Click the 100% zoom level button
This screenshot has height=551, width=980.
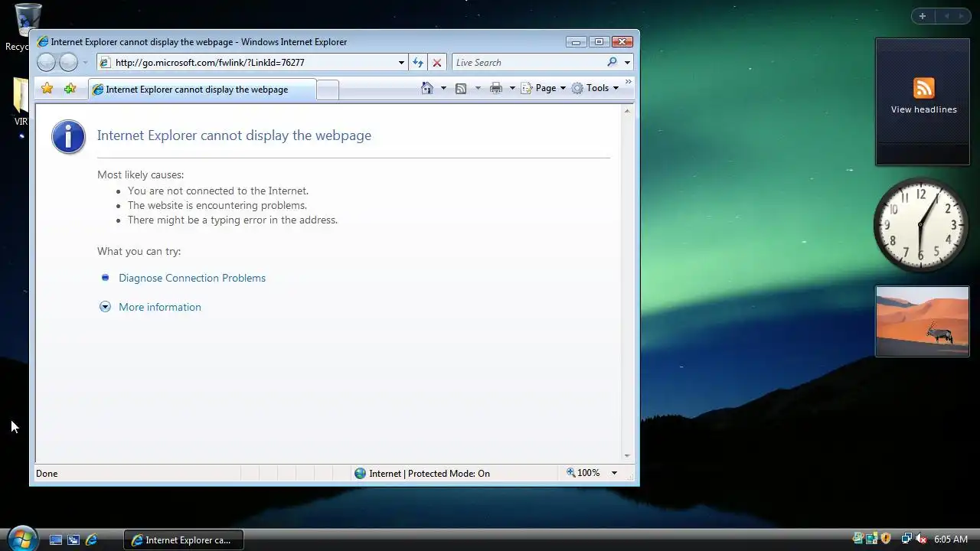pyautogui.click(x=583, y=473)
